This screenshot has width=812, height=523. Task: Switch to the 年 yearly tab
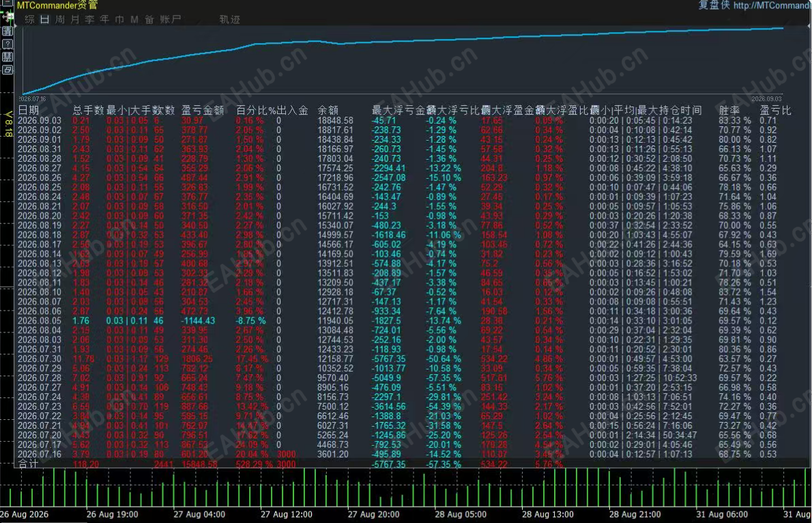click(104, 20)
